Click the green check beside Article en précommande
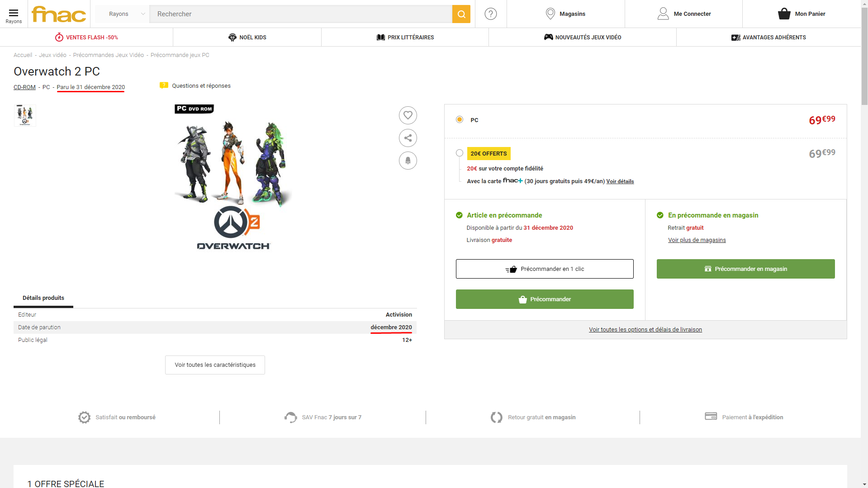Image resolution: width=868 pixels, height=488 pixels. [x=459, y=215]
